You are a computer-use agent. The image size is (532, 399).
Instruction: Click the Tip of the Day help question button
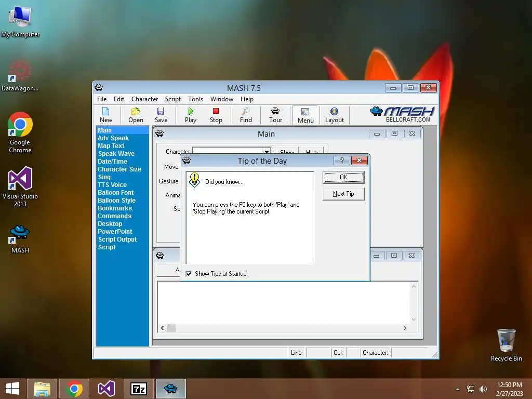(342, 161)
